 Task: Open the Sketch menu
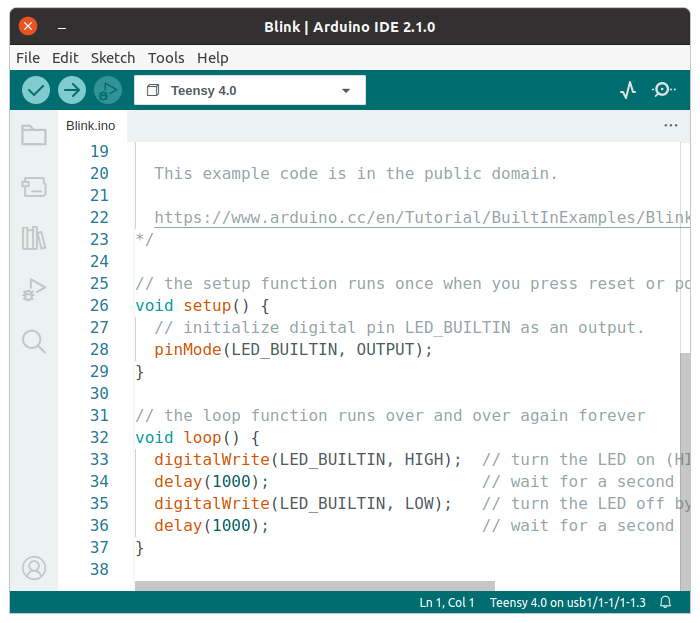[x=113, y=58]
